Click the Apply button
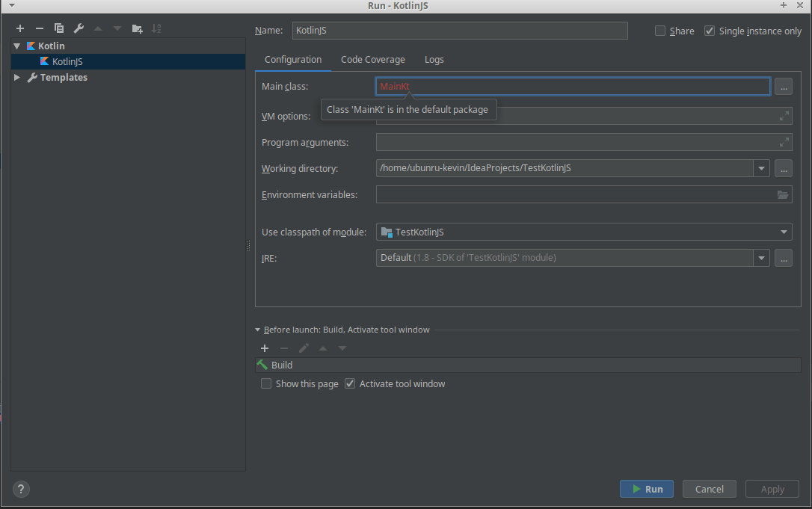The height and width of the screenshot is (509, 812). pyautogui.click(x=772, y=489)
